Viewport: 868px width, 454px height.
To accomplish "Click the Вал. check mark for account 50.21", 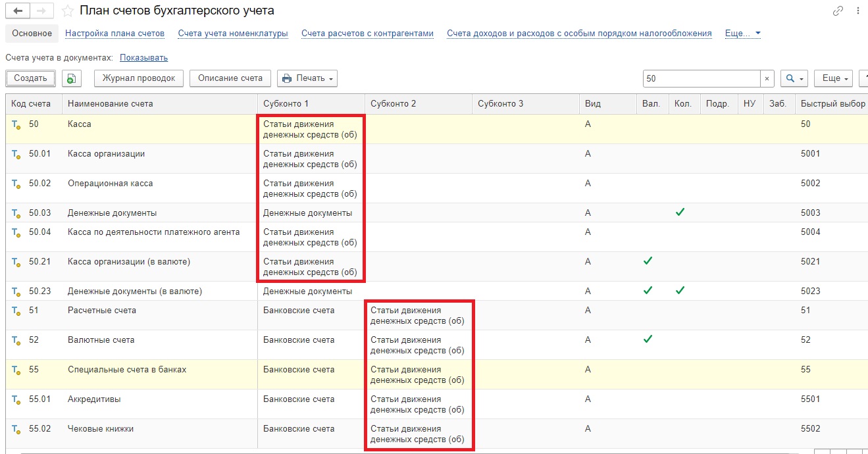I will [648, 261].
